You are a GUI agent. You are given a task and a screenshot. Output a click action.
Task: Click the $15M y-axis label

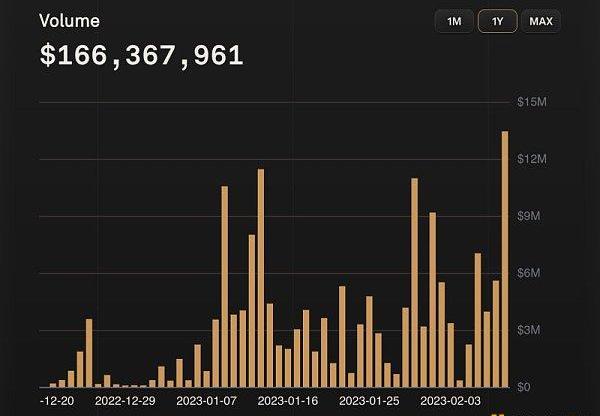coord(530,102)
